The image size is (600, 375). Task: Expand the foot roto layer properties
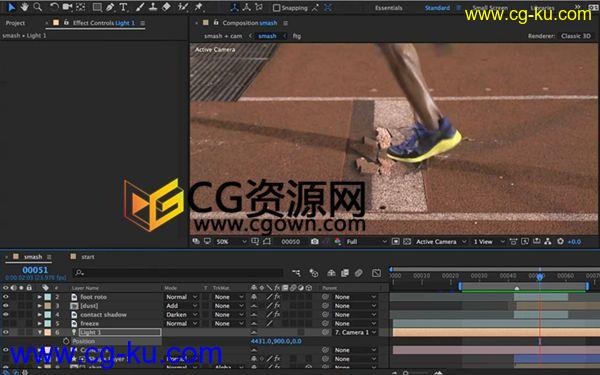click(39, 297)
